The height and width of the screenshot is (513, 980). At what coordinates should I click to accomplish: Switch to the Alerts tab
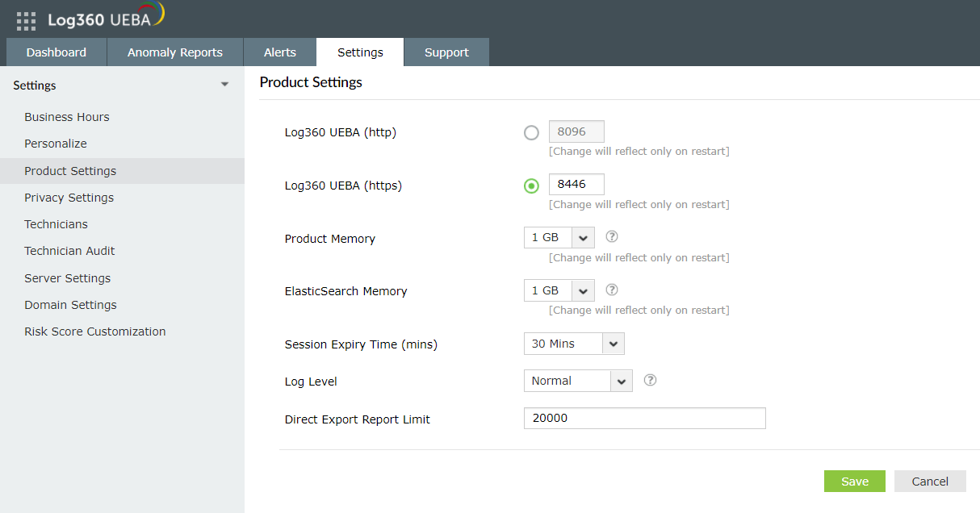[x=280, y=52]
